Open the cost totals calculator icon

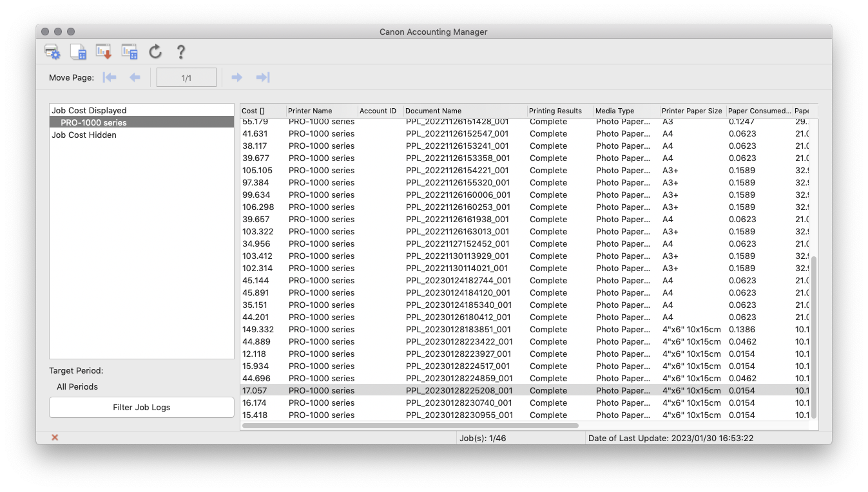pos(130,52)
